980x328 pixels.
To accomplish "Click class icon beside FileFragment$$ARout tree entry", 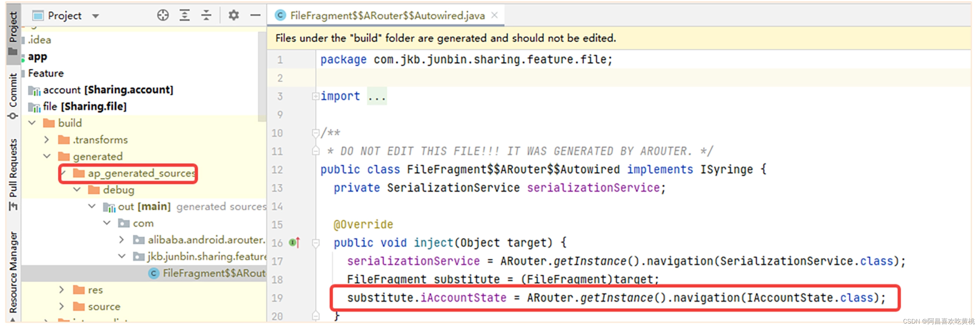I will point(153,273).
